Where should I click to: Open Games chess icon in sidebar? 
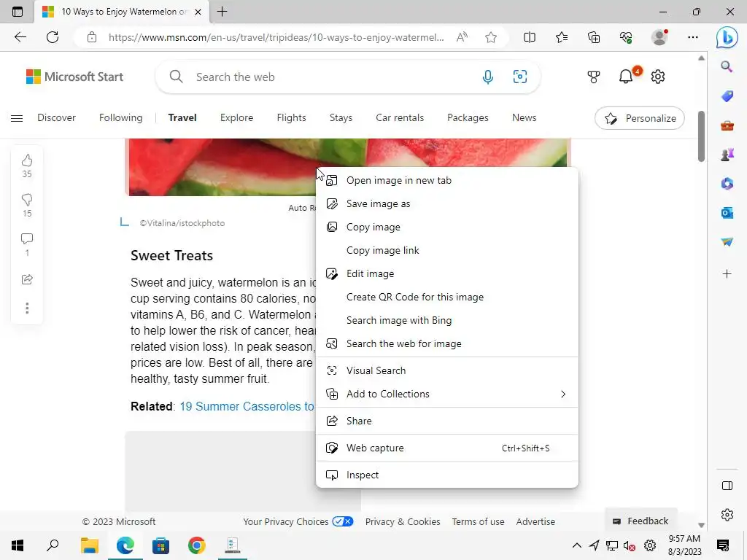tap(727, 155)
